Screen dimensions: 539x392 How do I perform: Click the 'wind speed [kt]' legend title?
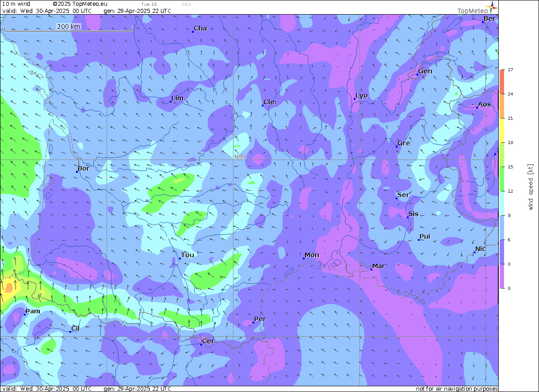click(x=531, y=187)
